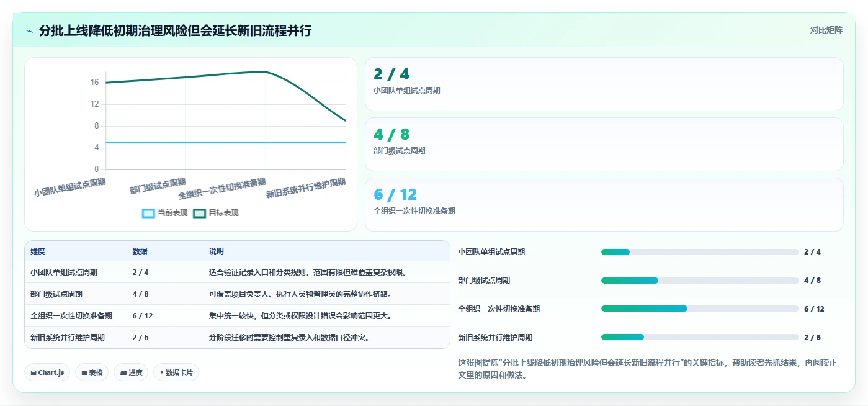The width and height of the screenshot is (868, 406).
Task: Select the 6 / 12 全组织一次性切换准备期 card
Action: pyautogui.click(x=604, y=204)
